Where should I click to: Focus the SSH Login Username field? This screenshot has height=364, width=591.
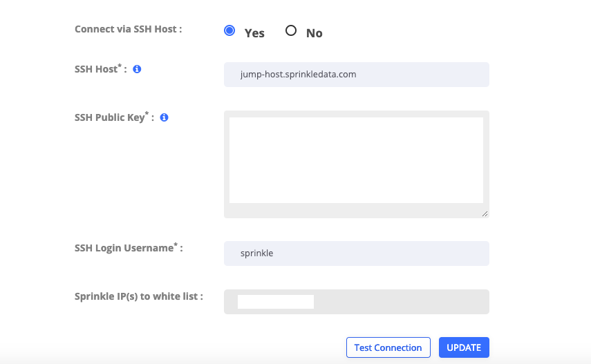356,253
